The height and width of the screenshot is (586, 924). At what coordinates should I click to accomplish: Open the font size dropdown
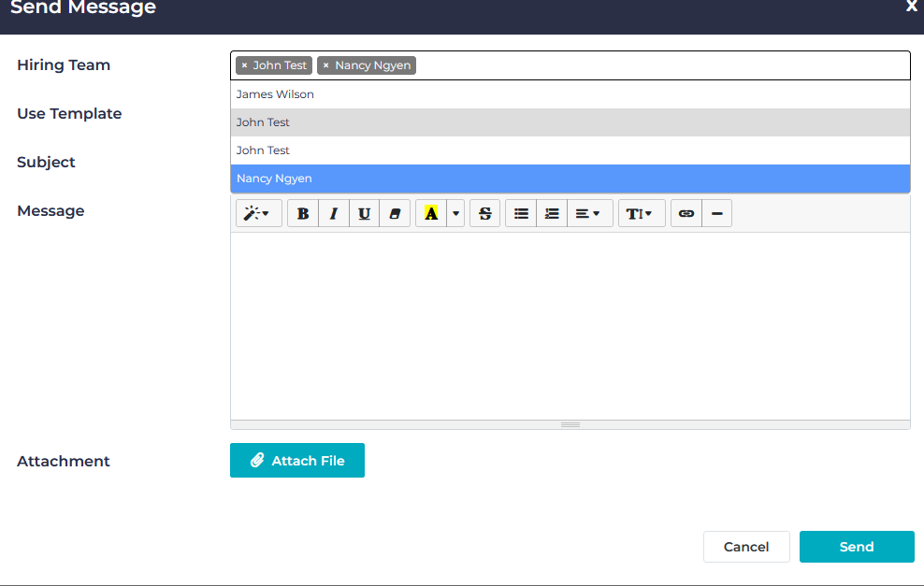[x=642, y=213]
